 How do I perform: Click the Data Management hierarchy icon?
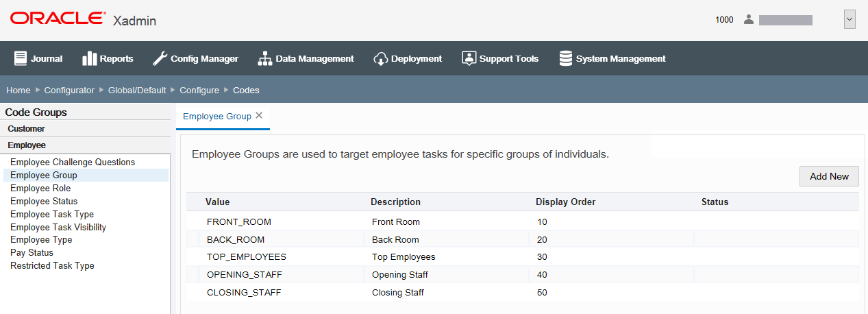[264, 58]
